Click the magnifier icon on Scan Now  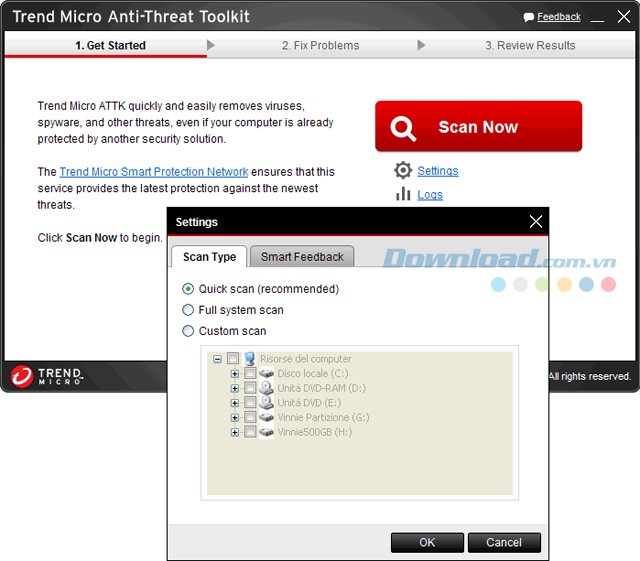(x=403, y=129)
